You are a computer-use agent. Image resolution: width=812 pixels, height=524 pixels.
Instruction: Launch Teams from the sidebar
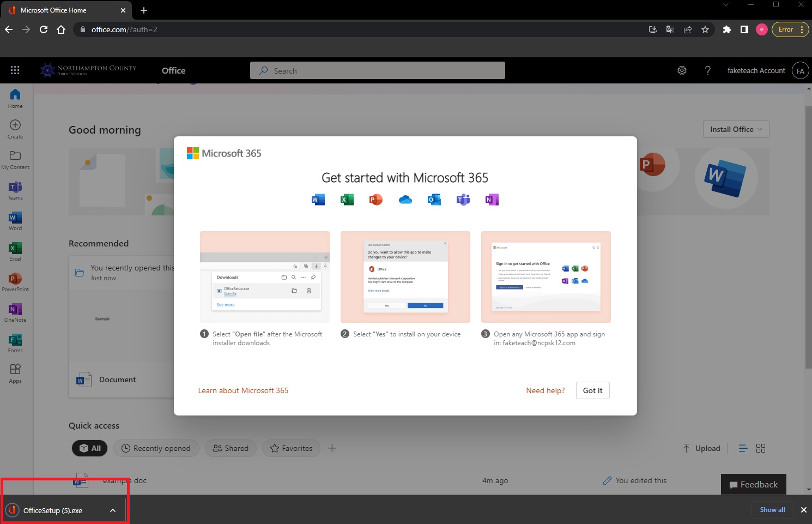[15, 190]
